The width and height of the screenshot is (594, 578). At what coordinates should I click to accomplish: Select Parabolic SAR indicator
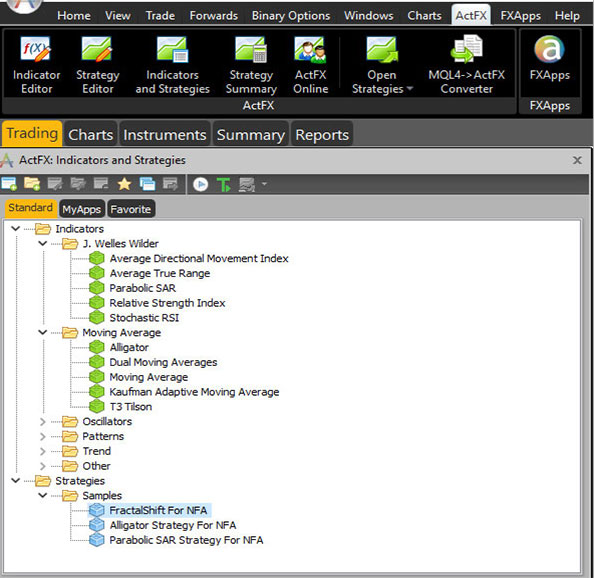coord(142,288)
